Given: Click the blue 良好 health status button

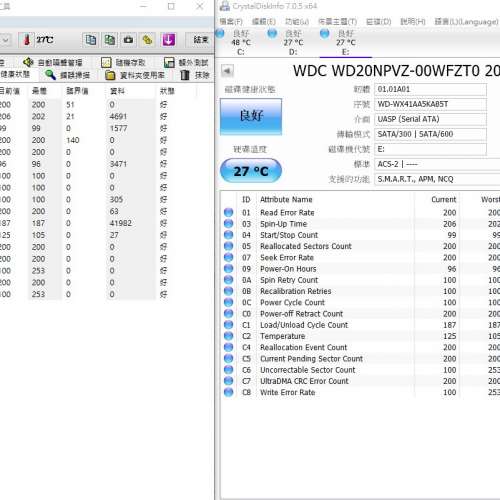Looking at the screenshot, I should (251, 116).
